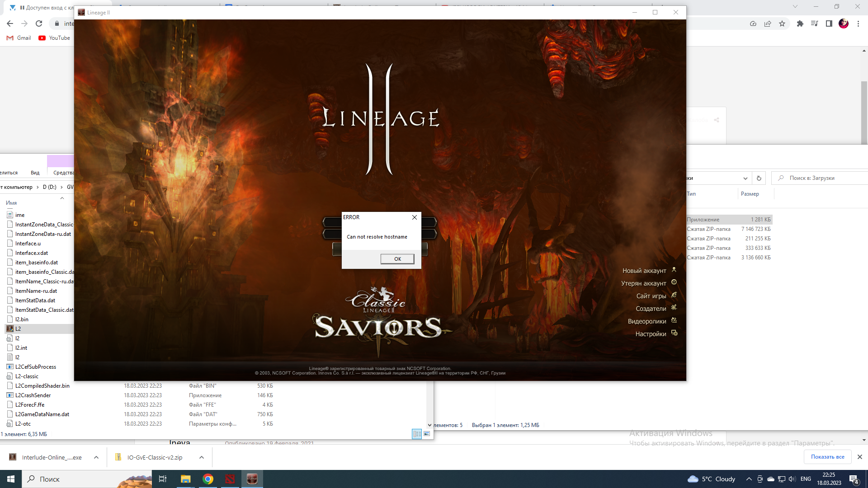Viewport: 868px width, 488px height.
Task: Show hidden tray icons chevron
Action: (x=749, y=479)
